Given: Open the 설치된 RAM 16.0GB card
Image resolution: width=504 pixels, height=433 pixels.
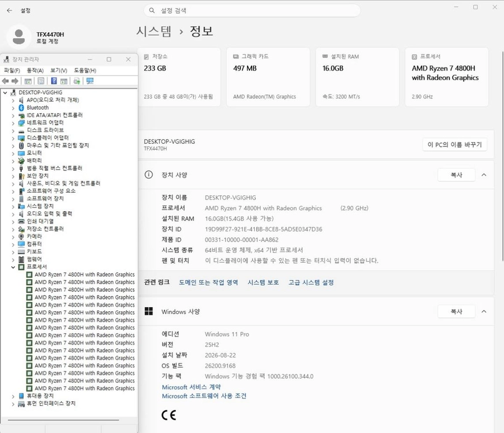Looking at the screenshot, I should (357, 77).
